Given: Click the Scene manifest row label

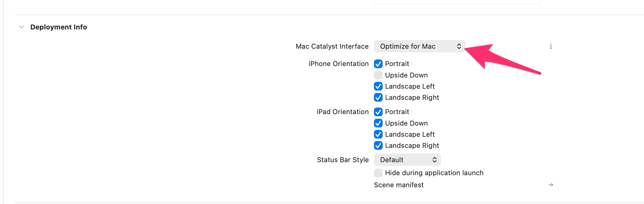Looking at the screenshot, I should tap(399, 185).
